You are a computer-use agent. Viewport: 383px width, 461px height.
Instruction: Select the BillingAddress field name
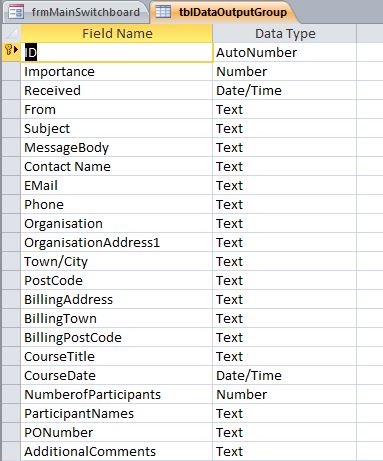[x=117, y=299]
